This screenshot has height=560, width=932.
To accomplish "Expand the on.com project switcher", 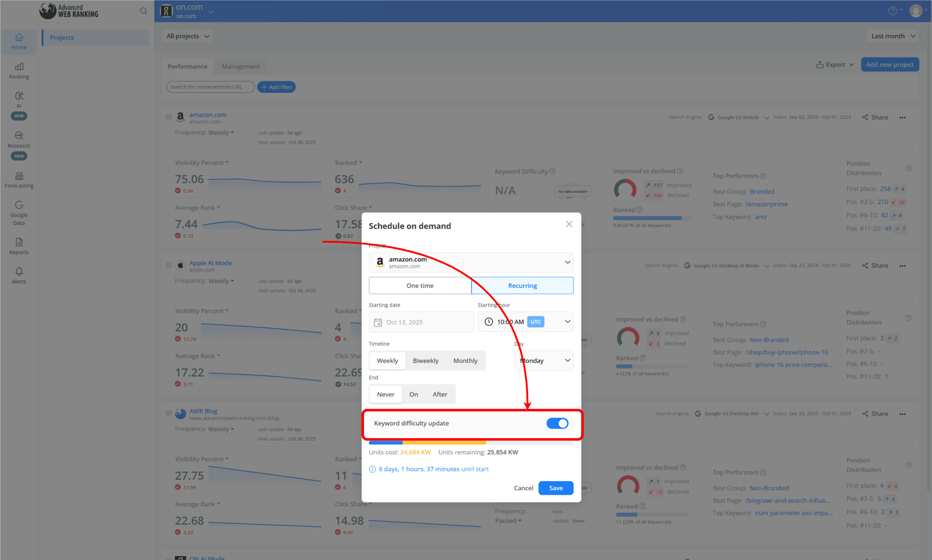I will coord(211,12).
